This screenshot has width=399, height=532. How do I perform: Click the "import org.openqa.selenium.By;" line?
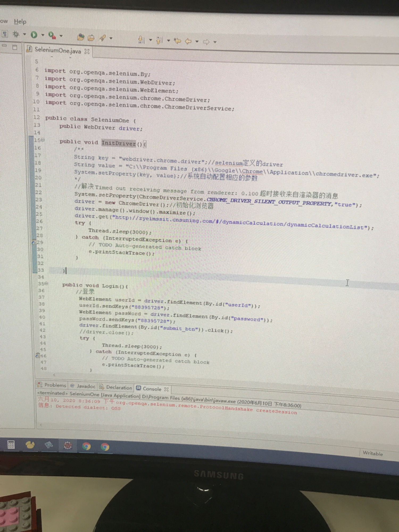click(97, 72)
